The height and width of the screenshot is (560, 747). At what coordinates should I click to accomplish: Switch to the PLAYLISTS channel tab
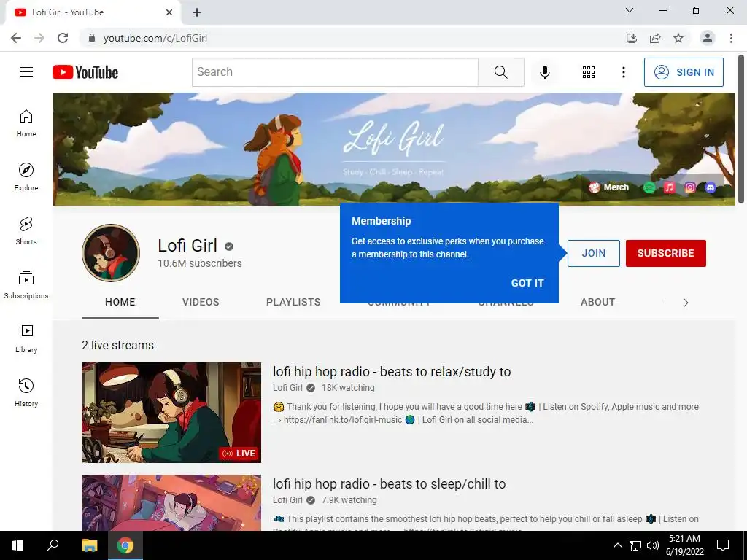coord(293,303)
